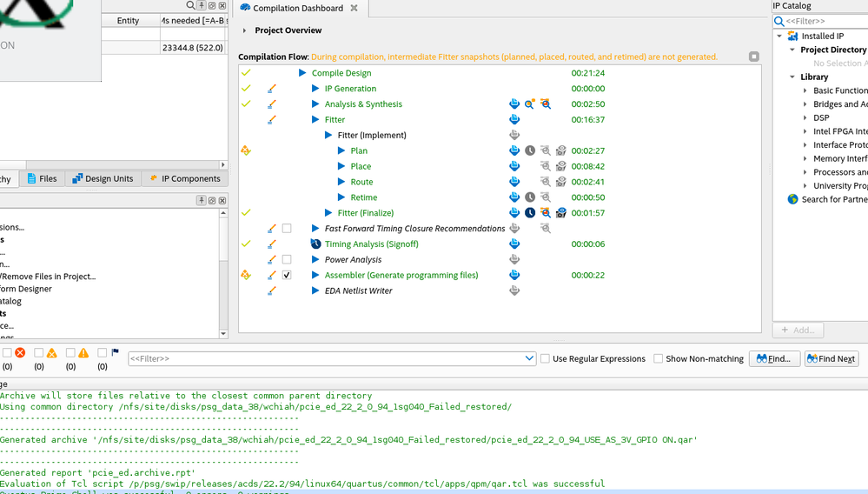868x494 pixels.
Task: Click the Find... button in messages
Action: pos(773,359)
